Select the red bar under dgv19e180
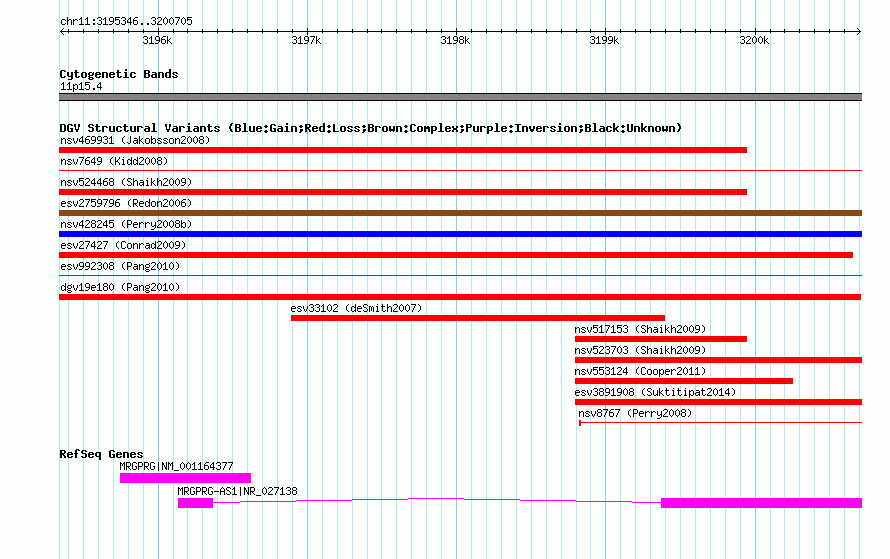 coord(460,297)
